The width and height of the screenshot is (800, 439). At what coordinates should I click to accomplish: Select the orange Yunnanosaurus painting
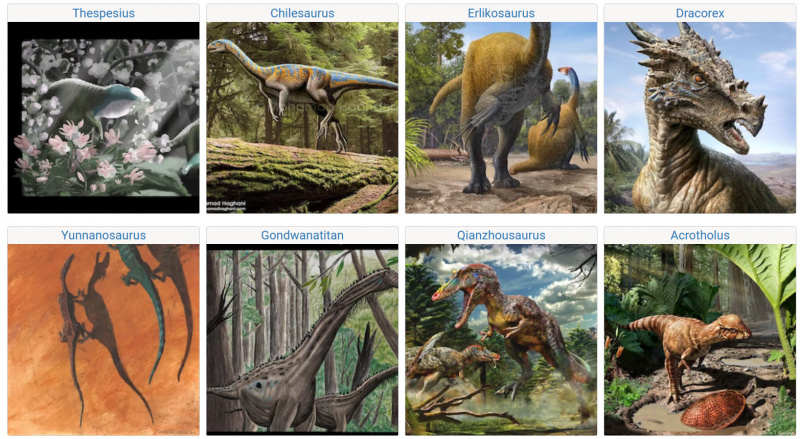(103, 339)
